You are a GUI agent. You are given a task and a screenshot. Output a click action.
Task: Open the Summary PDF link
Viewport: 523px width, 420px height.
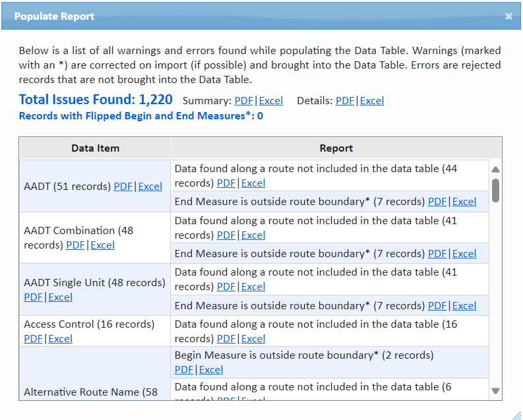point(243,101)
